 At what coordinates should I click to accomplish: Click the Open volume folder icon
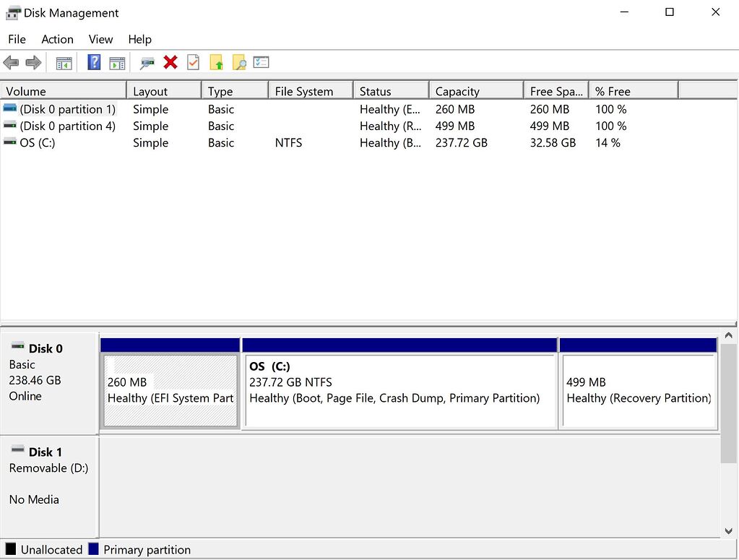(216, 62)
